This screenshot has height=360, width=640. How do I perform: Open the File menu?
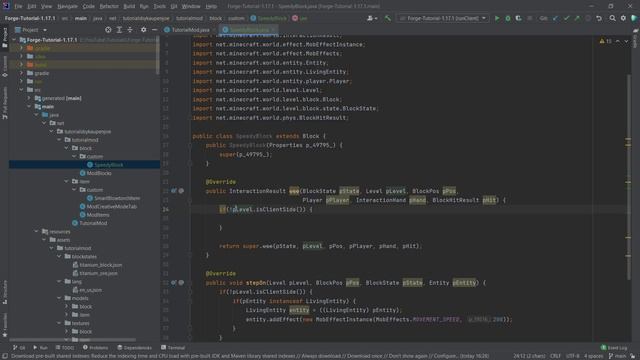pos(18,7)
